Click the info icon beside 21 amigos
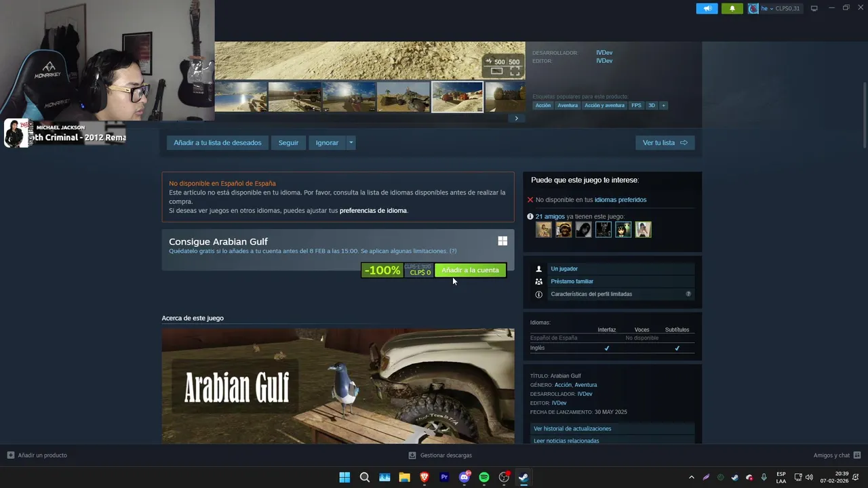Image resolution: width=868 pixels, height=488 pixels. click(530, 217)
